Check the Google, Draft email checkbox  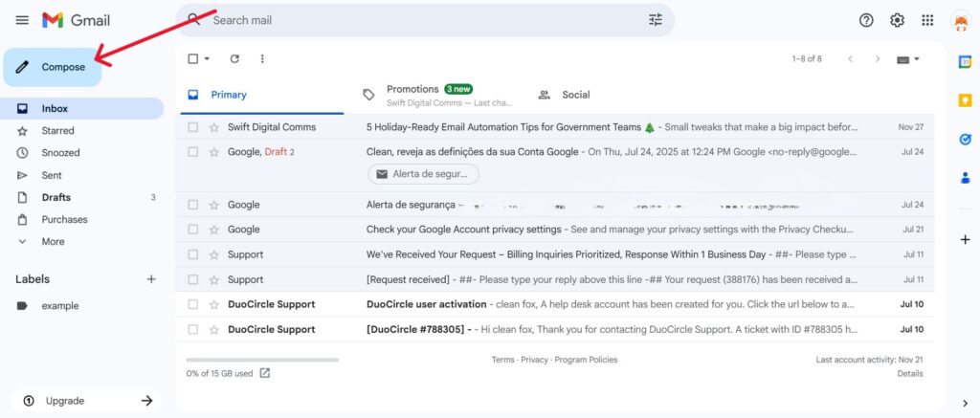coord(193,152)
